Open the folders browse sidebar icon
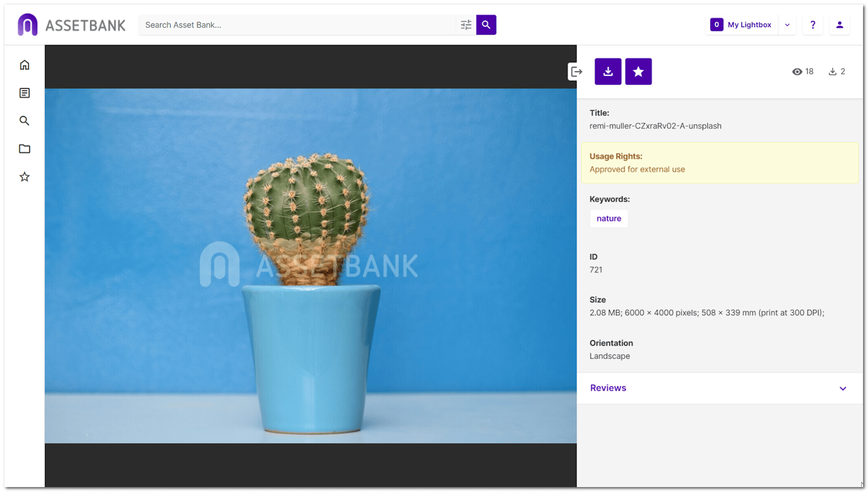Image resolution: width=868 pixels, height=492 pixels. 24,149
